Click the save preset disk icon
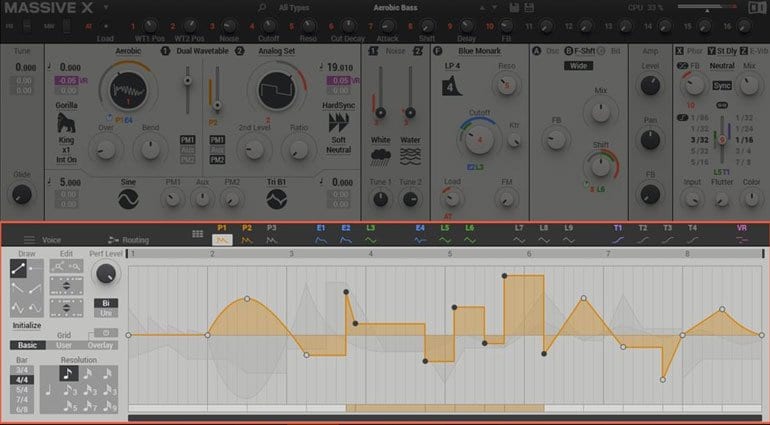 point(514,7)
